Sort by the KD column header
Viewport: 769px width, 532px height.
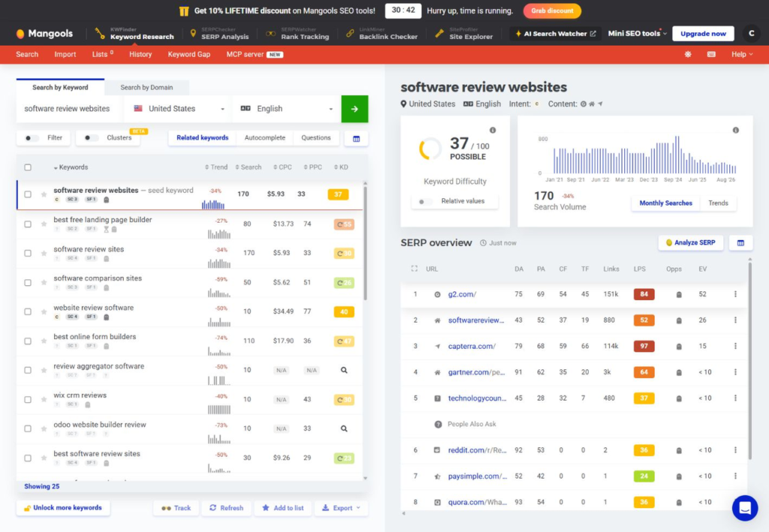click(x=341, y=167)
